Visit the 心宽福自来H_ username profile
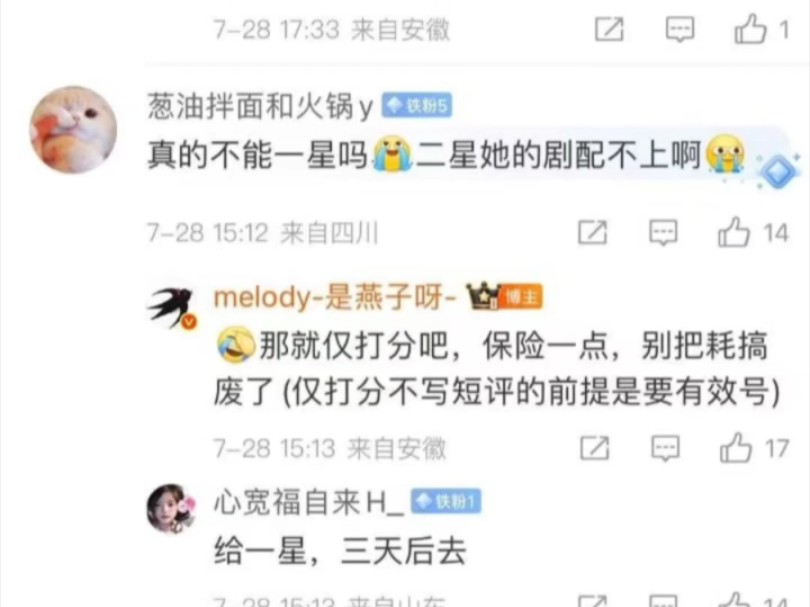The image size is (810, 607). tap(308, 502)
